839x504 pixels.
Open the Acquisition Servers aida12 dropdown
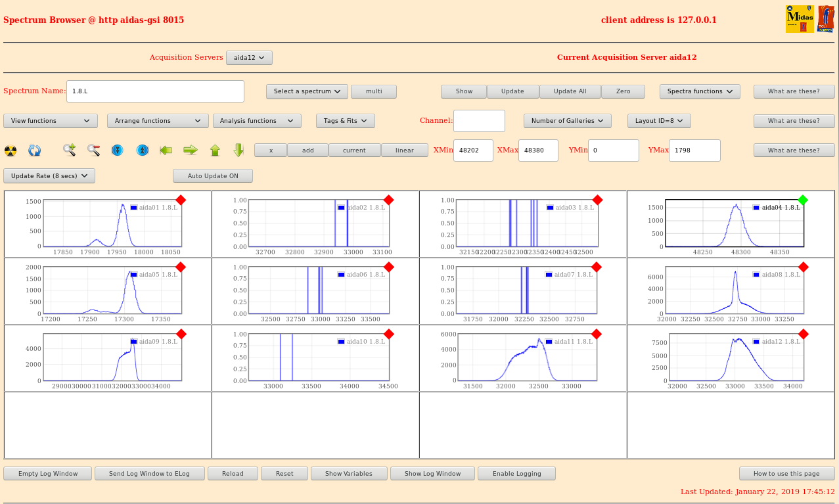click(249, 58)
